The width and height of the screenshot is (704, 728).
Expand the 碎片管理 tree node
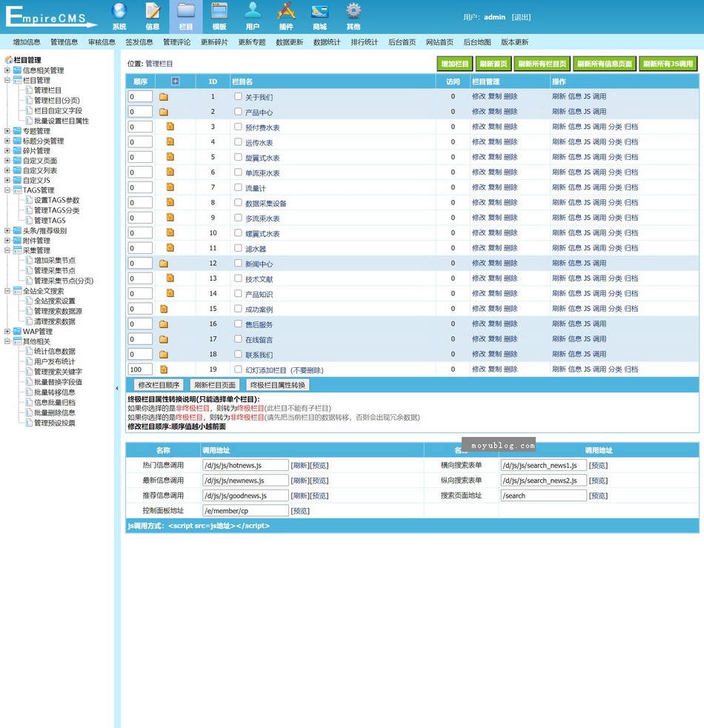pyautogui.click(x=7, y=151)
